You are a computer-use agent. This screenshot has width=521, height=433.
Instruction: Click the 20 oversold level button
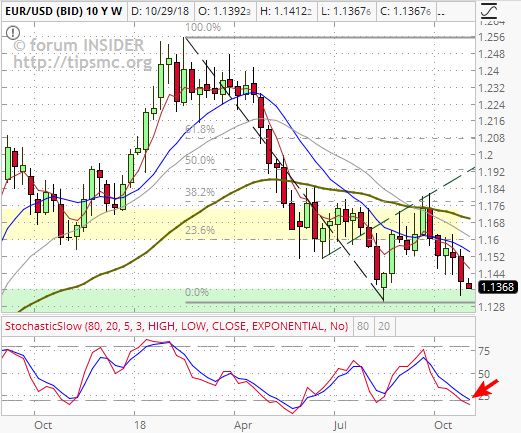[x=384, y=326]
